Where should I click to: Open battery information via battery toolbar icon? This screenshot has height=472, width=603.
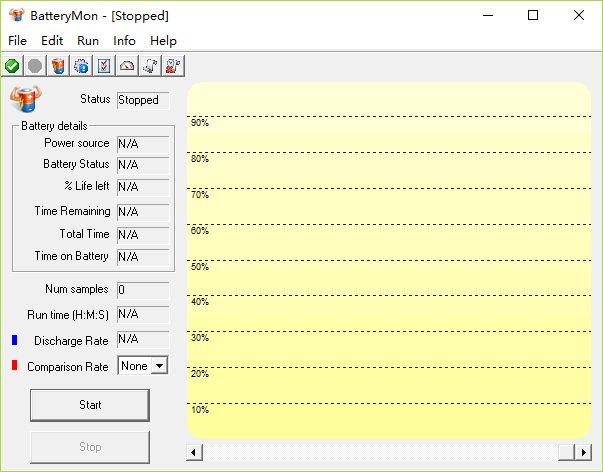click(x=58, y=66)
